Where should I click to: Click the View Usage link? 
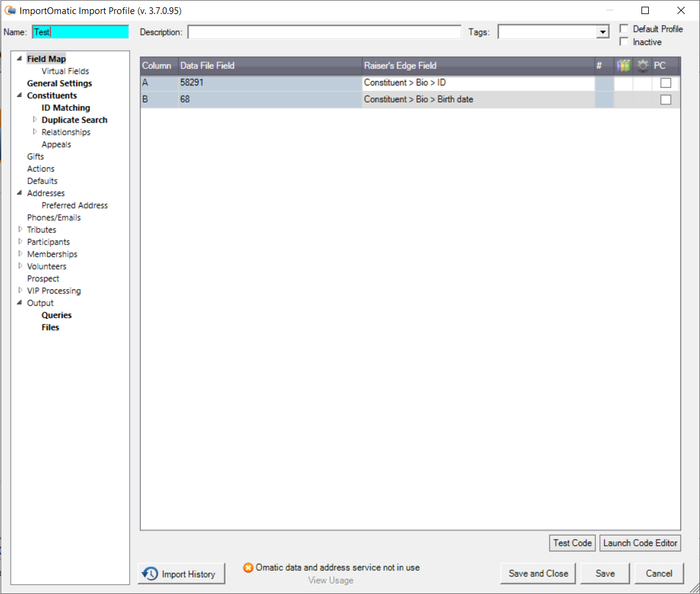330,580
